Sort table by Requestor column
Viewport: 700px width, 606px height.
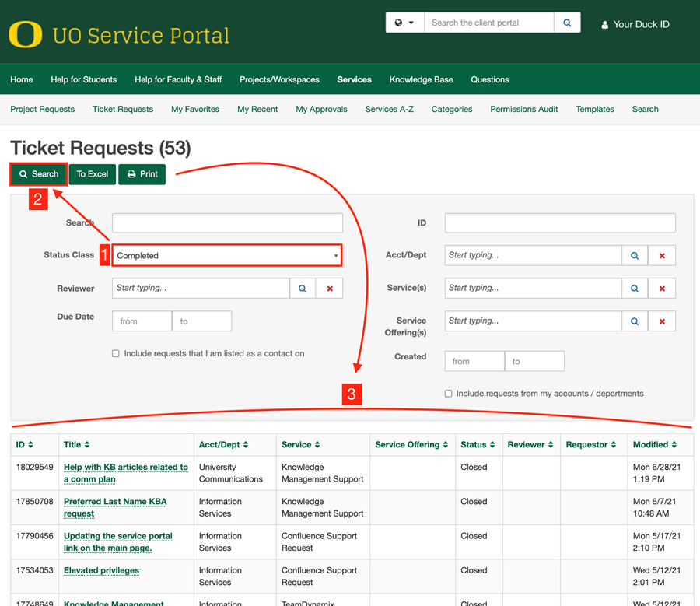590,445
